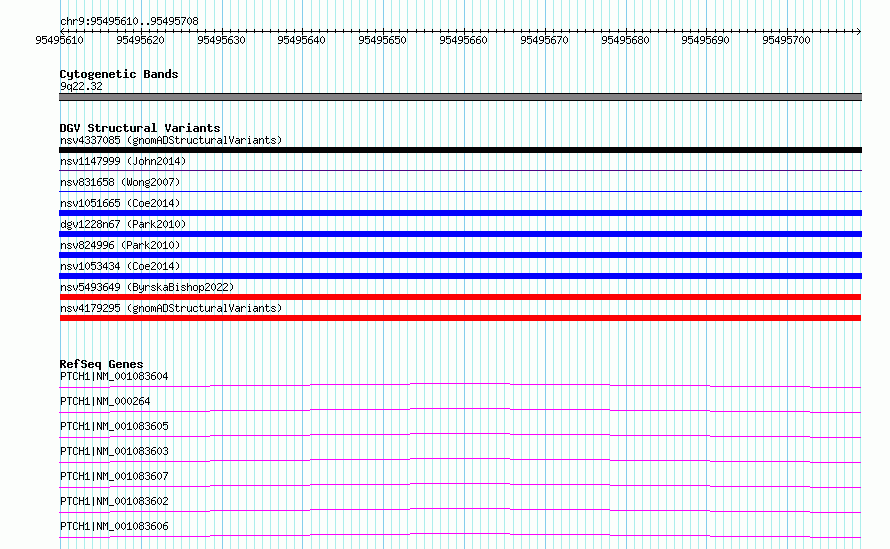The width and height of the screenshot is (890, 549).
Task: Click ruler coordinate 95495700
Action: 786,40
